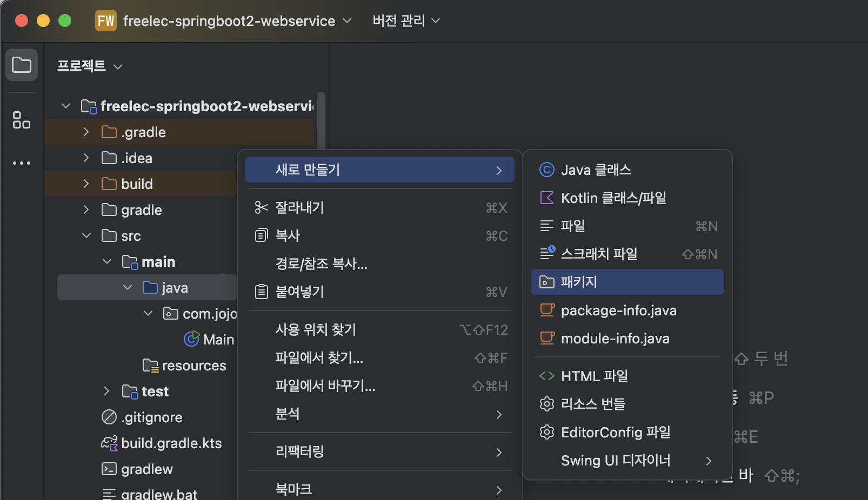Click the package folder icon in submenu

tap(547, 282)
